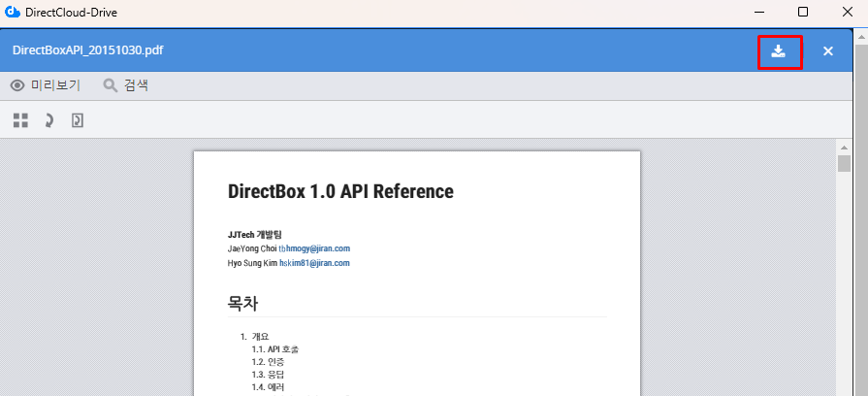Download the PDF with the download icon
Image resolution: width=868 pixels, height=396 pixels.
(779, 51)
